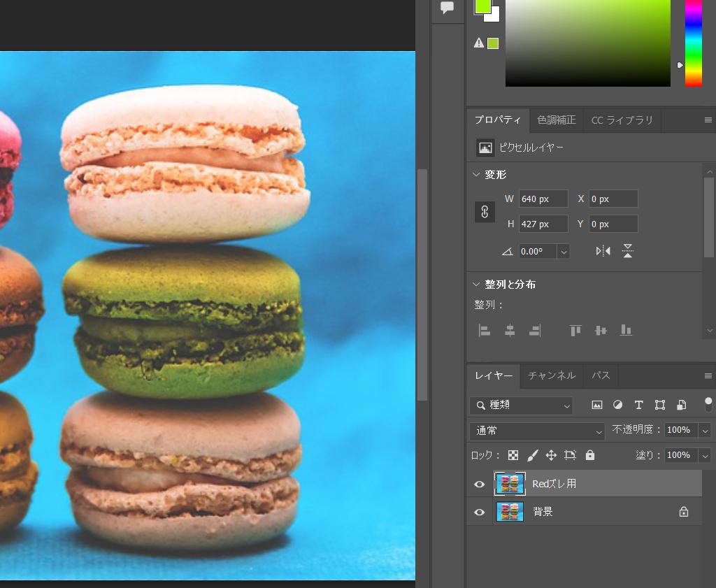Switch to the 色調補正 tab
716x588 pixels.
pos(556,120)
